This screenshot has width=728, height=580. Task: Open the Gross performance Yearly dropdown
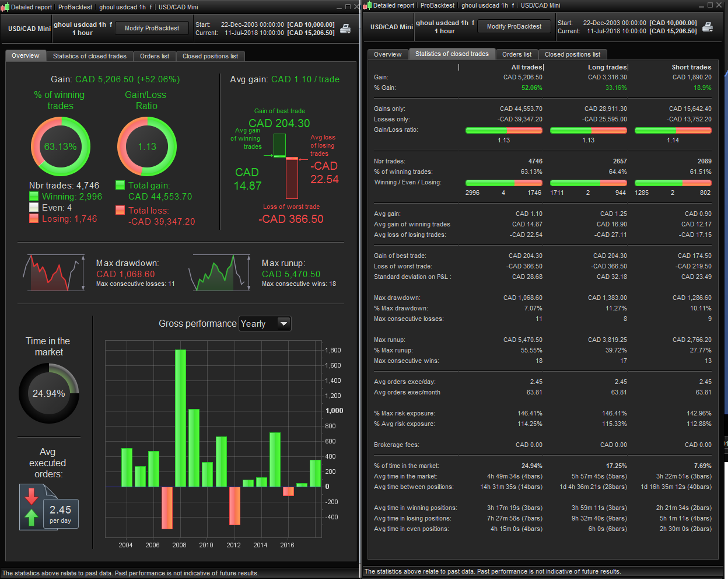pyautogui.click(x=265, y=324)
